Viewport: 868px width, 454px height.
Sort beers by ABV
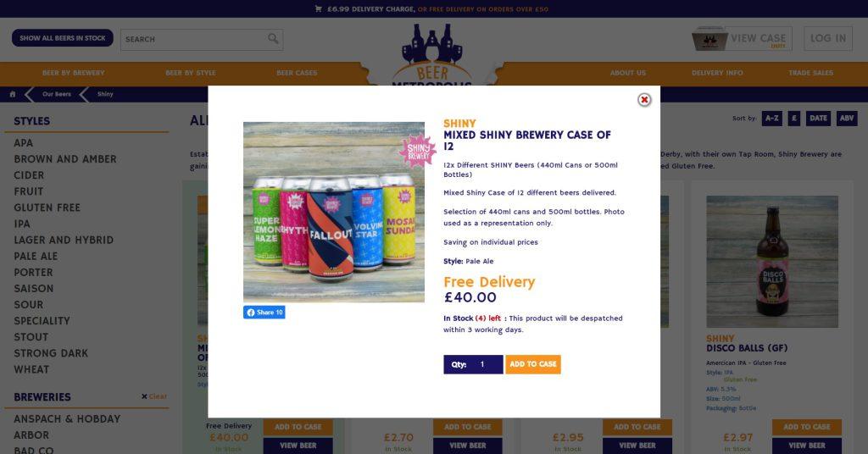(847, 119)
